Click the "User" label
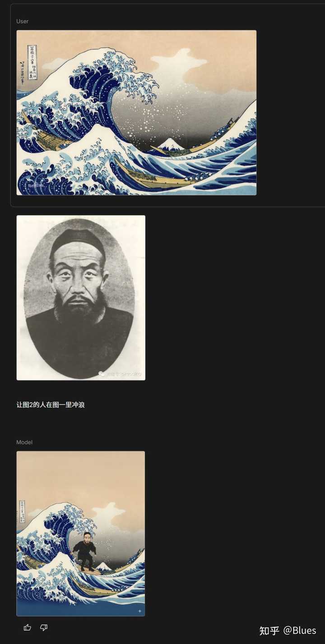Image resolution: width=325 pixels, height=644 pixels. (x=23, y=21)
